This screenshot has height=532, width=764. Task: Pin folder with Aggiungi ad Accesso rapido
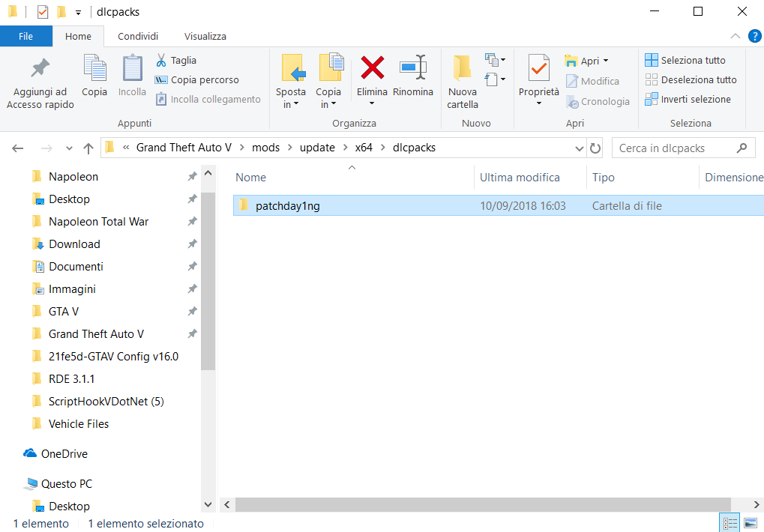(40, 82)
